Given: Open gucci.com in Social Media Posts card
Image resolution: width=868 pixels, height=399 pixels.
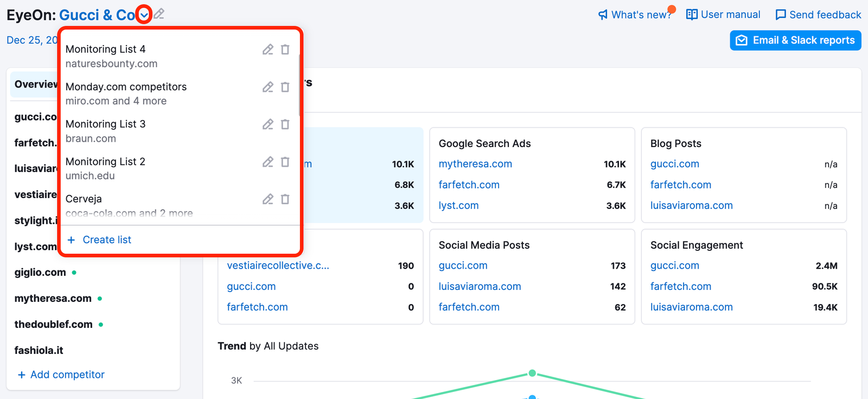Looking at the screenshot, I should click(x=463, y=265).
